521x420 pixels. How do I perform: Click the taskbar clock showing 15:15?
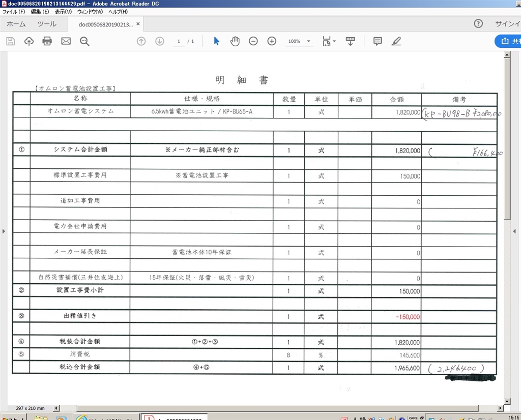click(x=514, y=417)
